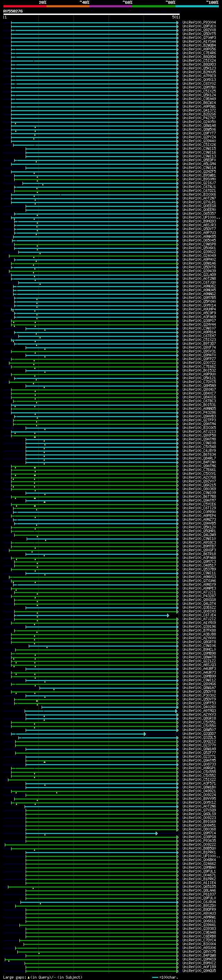
Task: Select subject label UniRef100_Q506K1
Action: (x=199, y=248)
